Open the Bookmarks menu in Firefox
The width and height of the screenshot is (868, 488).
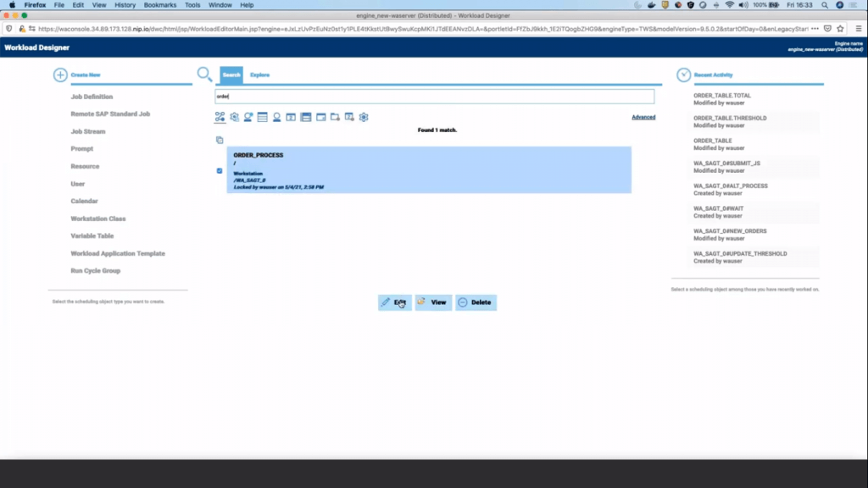pyautogui.click(x=160, y=5)
